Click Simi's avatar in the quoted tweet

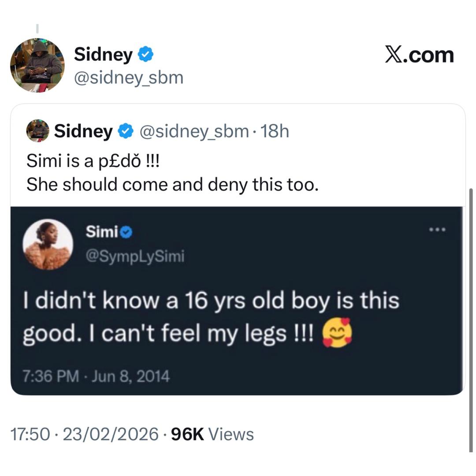(x=48, y=245)
